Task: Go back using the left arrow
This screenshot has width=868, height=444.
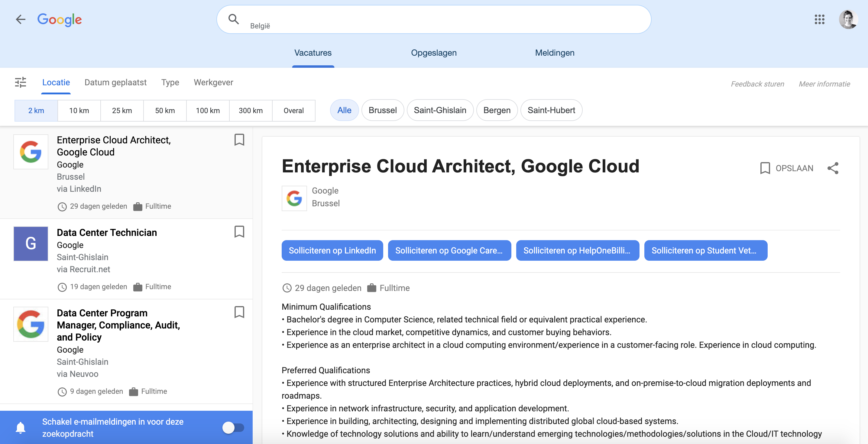Action: (21, 20)
